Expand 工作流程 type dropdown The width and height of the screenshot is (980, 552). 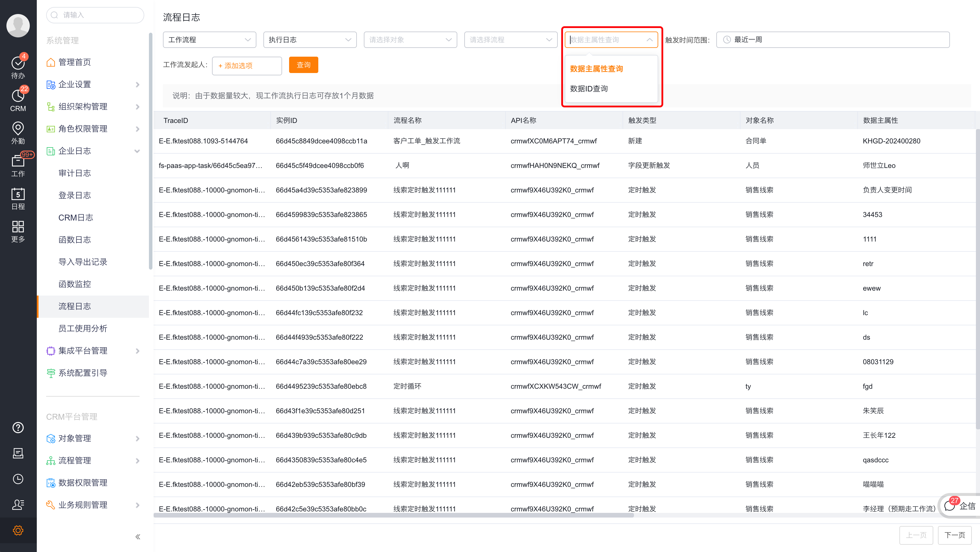209,39
